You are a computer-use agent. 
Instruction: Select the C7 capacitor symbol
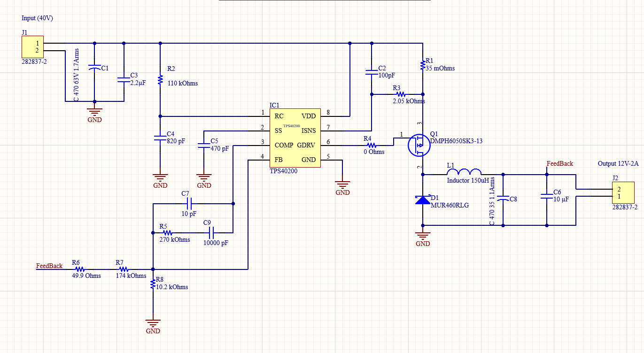pyautogui.click(x=189, y=203)
